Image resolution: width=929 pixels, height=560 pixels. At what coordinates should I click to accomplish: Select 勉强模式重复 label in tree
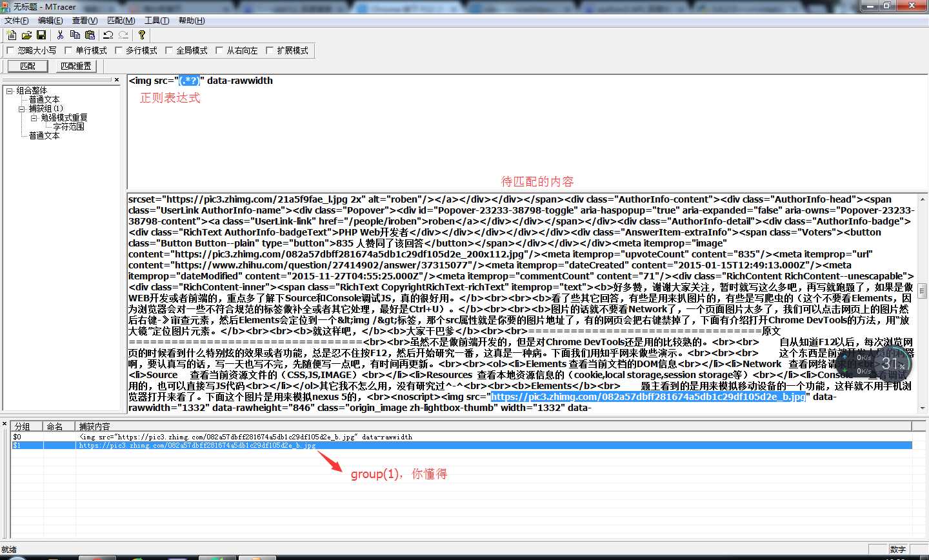pos(65,118)
